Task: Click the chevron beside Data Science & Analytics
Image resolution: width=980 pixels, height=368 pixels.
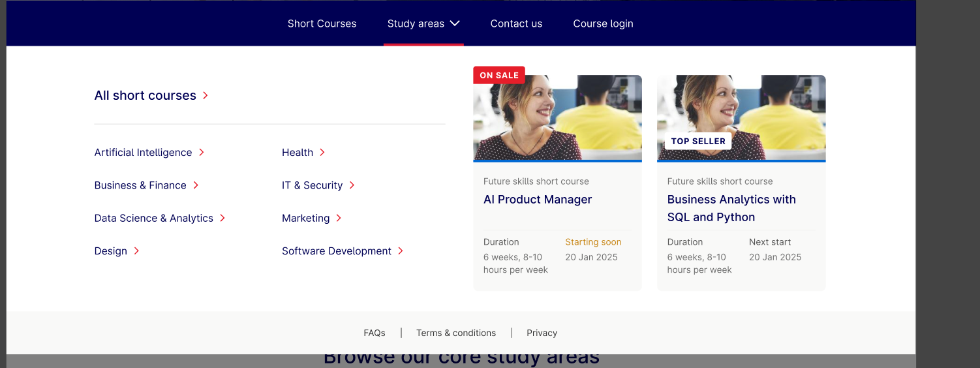Action: (222, 218)
